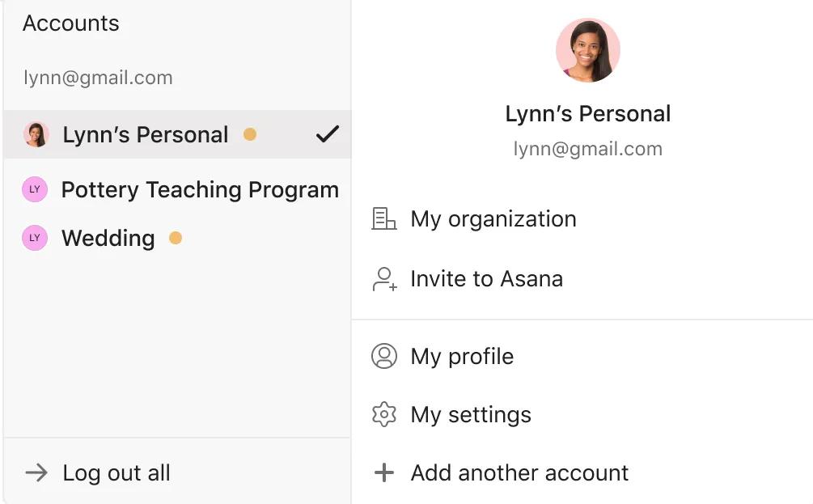Open My organization

[x=493, y=219]
